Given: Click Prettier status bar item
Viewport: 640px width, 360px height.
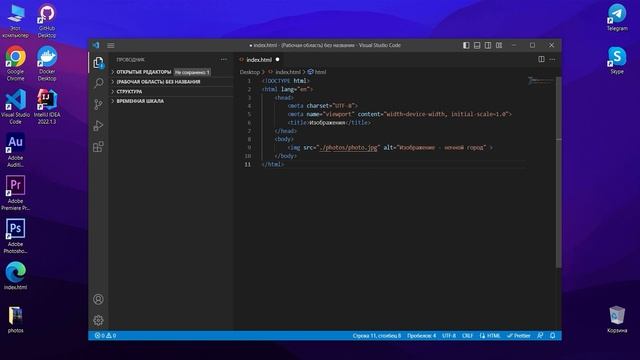Looking at the screenshot, I should pyautogui.click(x=518, y=336).
